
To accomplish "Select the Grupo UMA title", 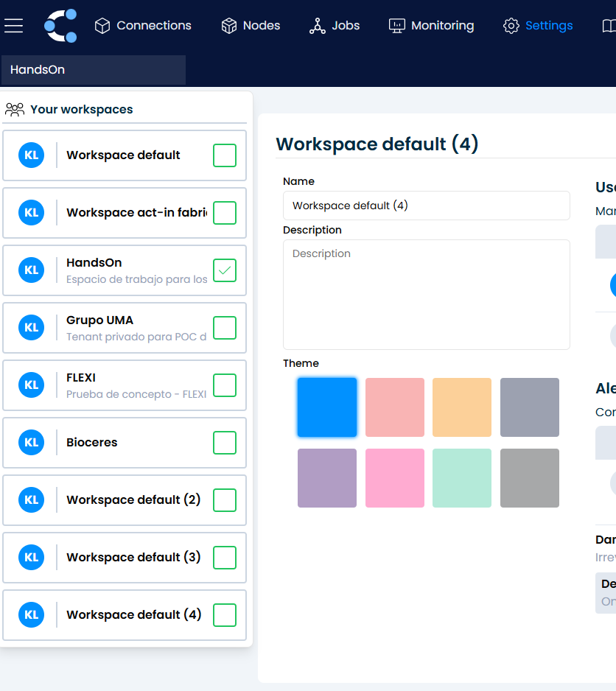I will pos(99,320).
